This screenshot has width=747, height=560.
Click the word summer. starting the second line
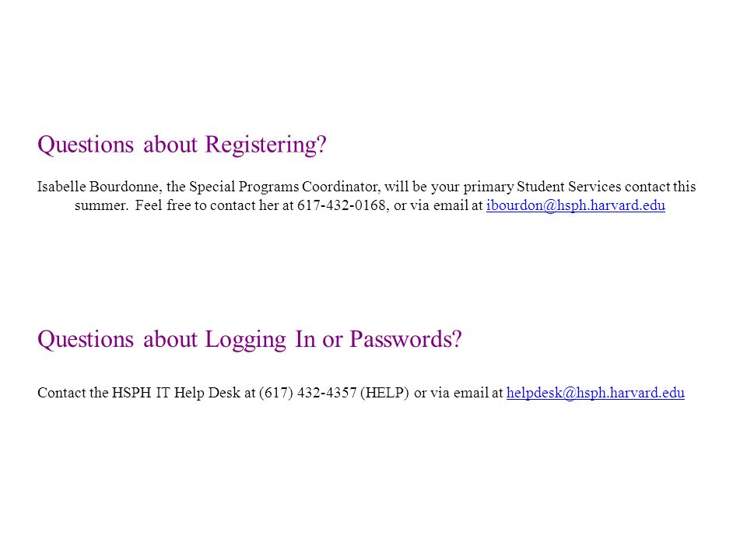101,205
